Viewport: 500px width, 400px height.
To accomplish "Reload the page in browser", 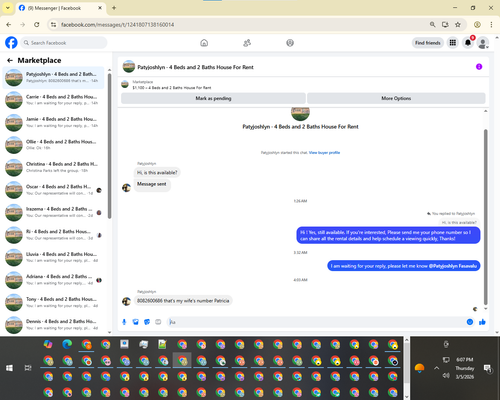I will tap(37, 25).
